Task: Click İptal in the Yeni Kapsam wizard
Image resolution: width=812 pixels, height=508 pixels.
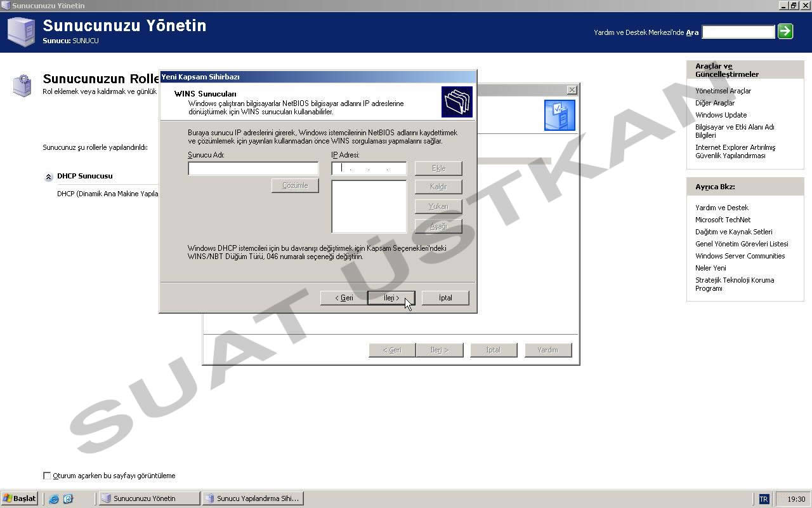Action: (x=445, y=298)
